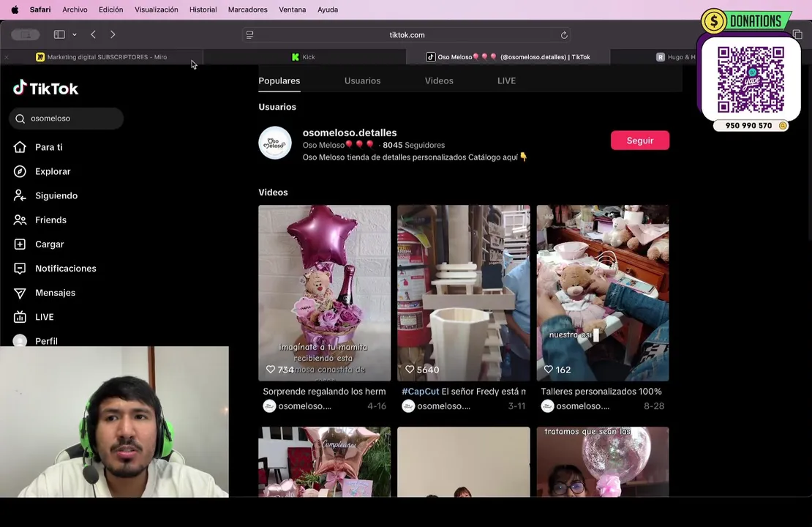Go back with the back arrow
The height and width of the screenshot is (527, 812).
[x=93, y=34]
